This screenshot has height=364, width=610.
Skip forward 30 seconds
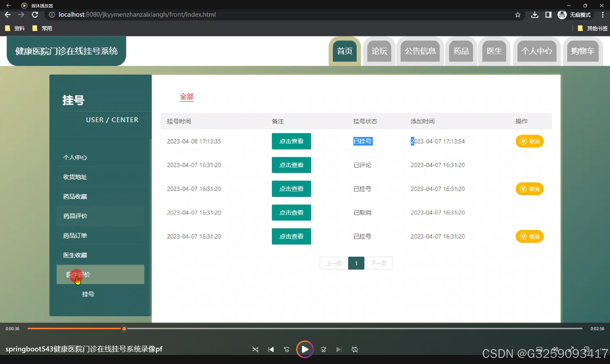pyautogui.click(x=323, y=349)
